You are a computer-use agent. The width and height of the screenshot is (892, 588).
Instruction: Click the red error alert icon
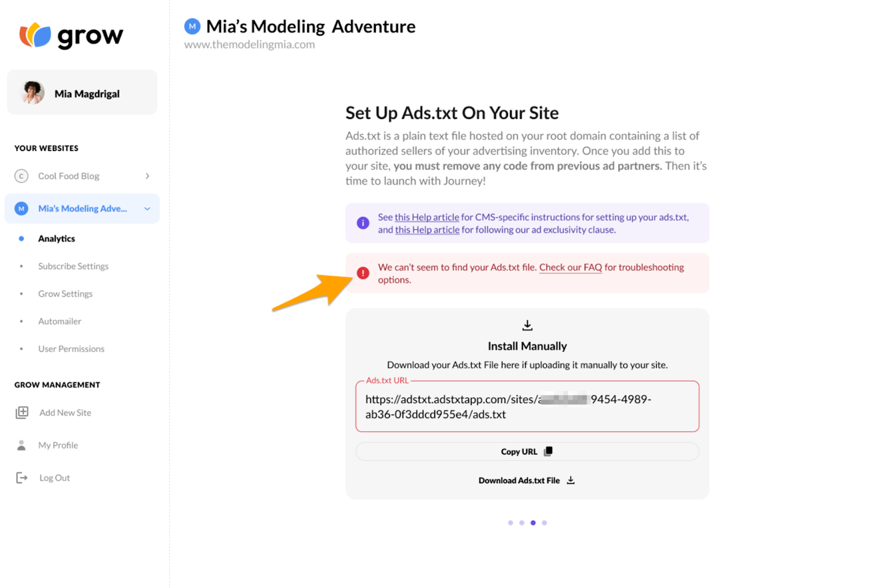tap(363, 273)
